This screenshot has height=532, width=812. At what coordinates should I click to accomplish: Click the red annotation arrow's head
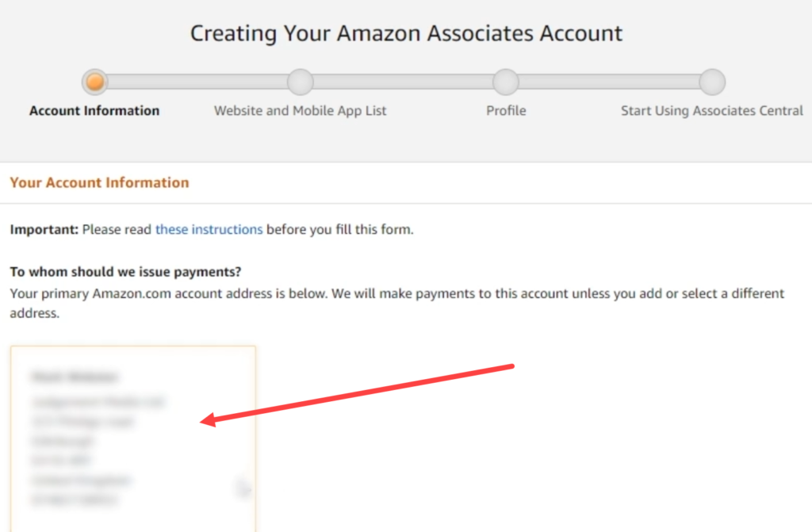tap(206, 421)
